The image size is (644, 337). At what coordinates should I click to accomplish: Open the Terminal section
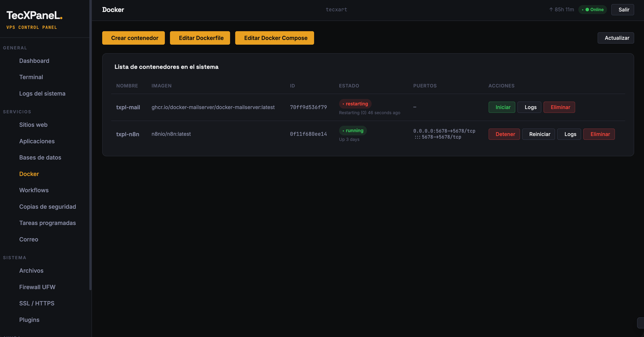pyautogui.click(x=31, y=77)
